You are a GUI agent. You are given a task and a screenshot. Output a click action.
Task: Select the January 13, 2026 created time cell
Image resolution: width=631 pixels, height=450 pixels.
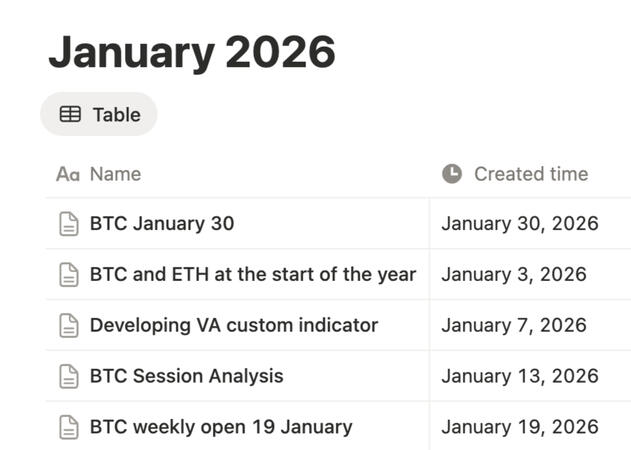pyautogui.click(x=519, y=377)
